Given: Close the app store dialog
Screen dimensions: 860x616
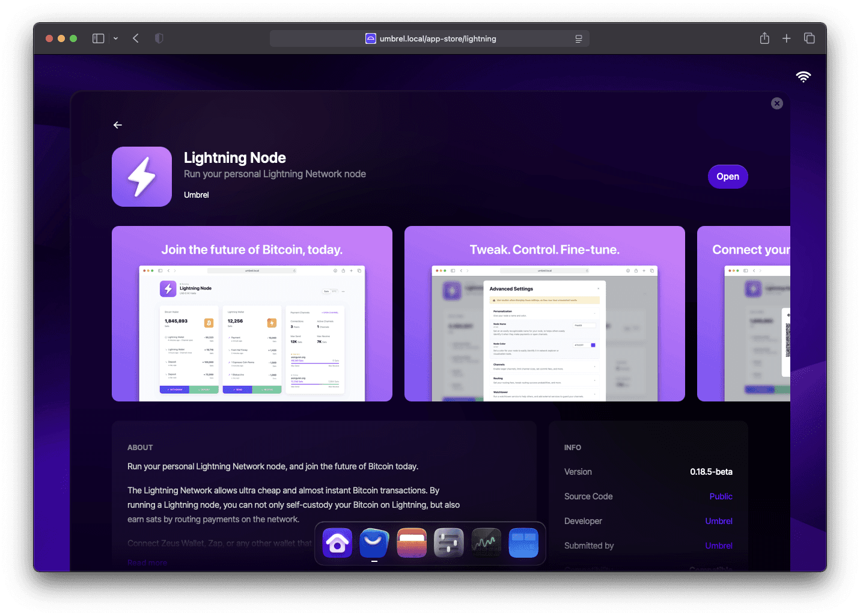Looking at the screenshot, I should [x=777, y=103].
